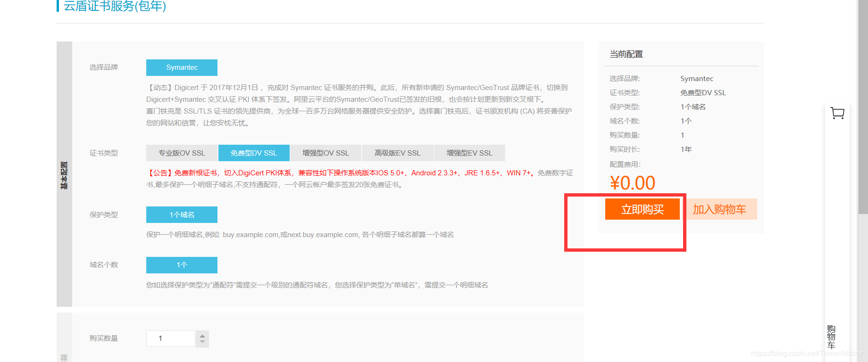This screenshot has width=868, height=362.
Task: Click the 证书类型 field label
Action: [x=104, y=153]
